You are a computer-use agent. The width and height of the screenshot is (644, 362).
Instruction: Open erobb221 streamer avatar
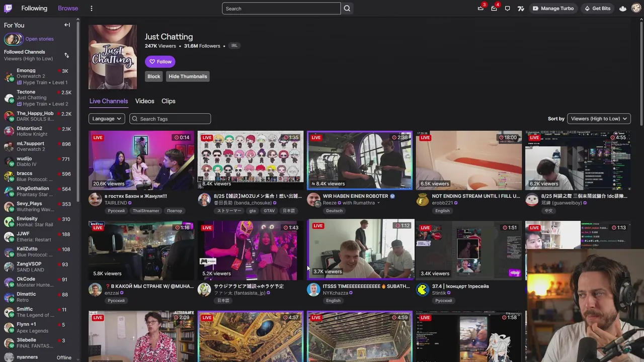click(423, 200)
